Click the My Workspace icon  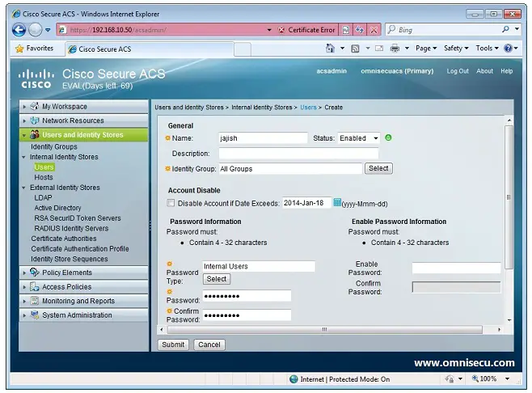coord(35,106)
